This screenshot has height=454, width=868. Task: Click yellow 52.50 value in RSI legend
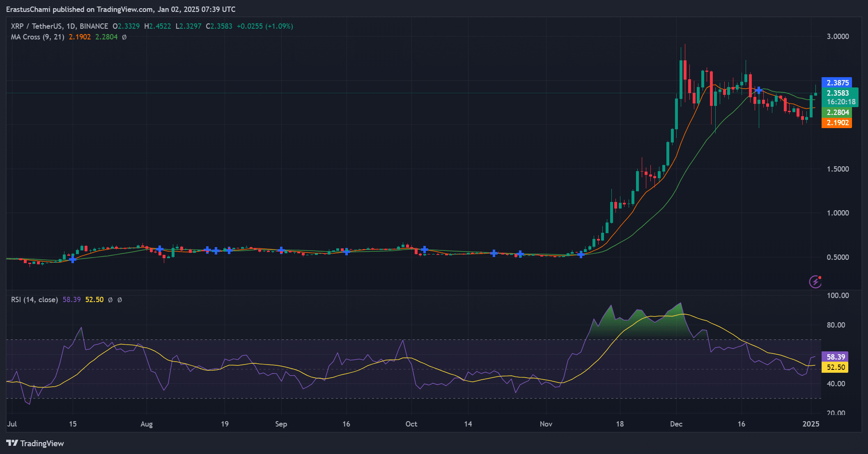point(94,300)
